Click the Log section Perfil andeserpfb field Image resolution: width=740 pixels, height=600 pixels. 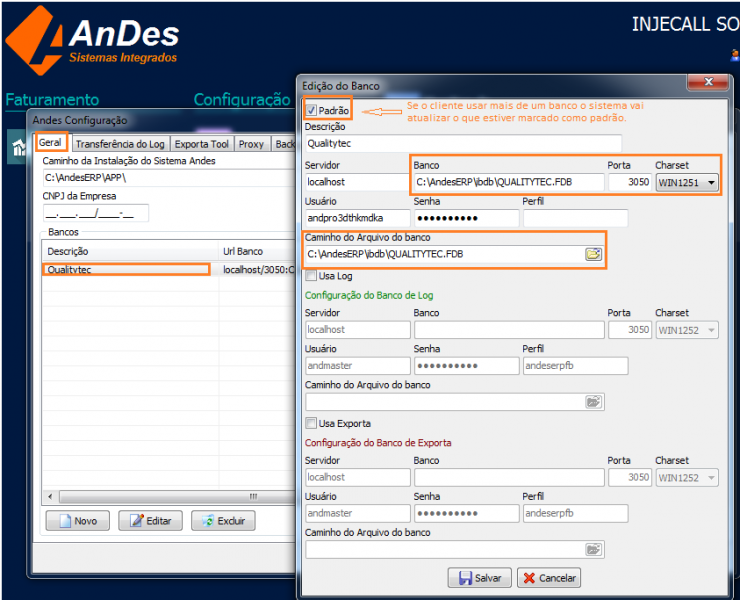click(575, 366)
